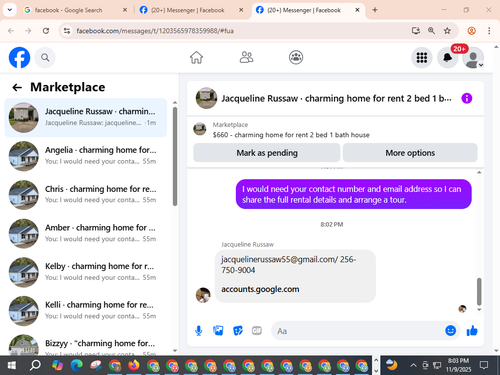
Task: Switch to the facebook - Google Search tab
Action: (x=68, y=10)
